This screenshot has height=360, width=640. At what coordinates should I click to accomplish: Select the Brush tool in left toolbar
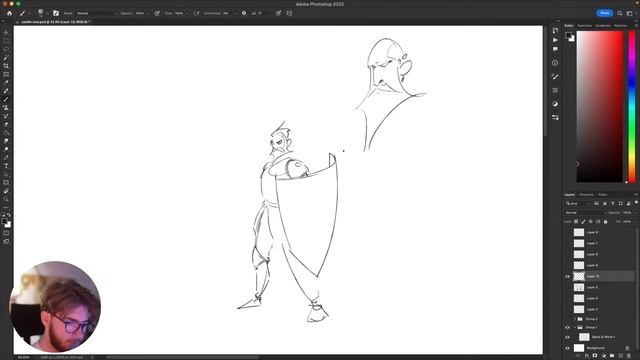(x=6, y=99)
